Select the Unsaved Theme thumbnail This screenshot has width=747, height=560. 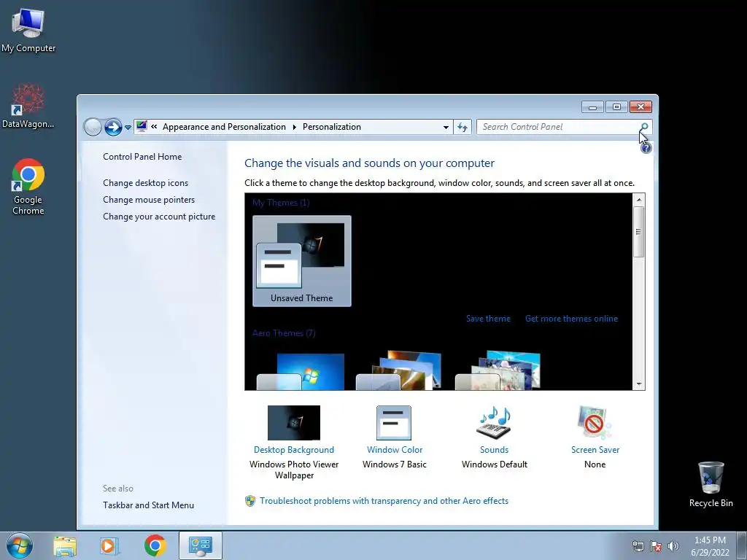point(301,261)
